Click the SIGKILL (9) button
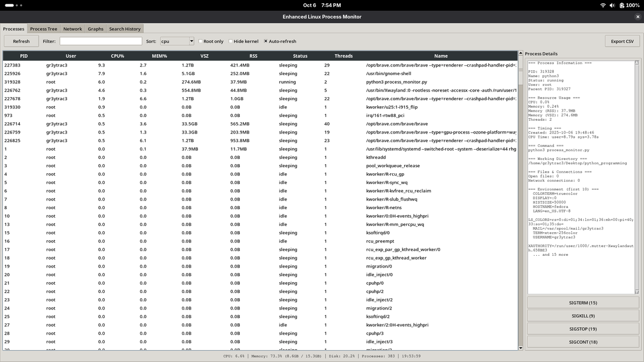This screenshot has width=644, height=362. click(583, 316)
